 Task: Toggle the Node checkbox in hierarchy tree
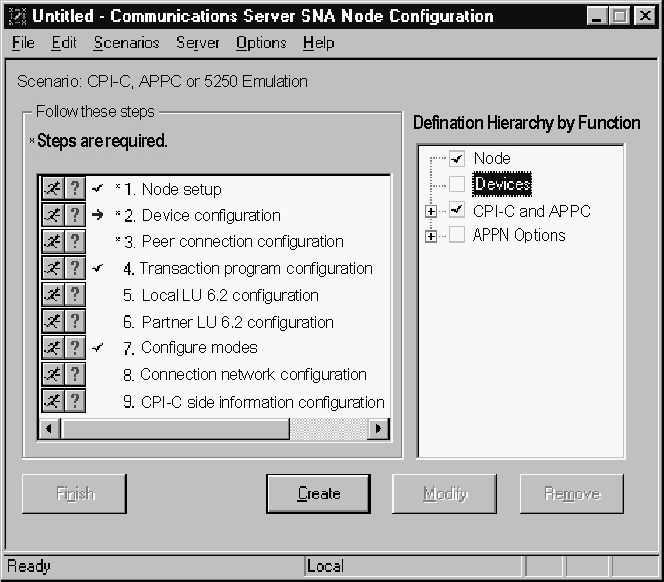[457, 158]
